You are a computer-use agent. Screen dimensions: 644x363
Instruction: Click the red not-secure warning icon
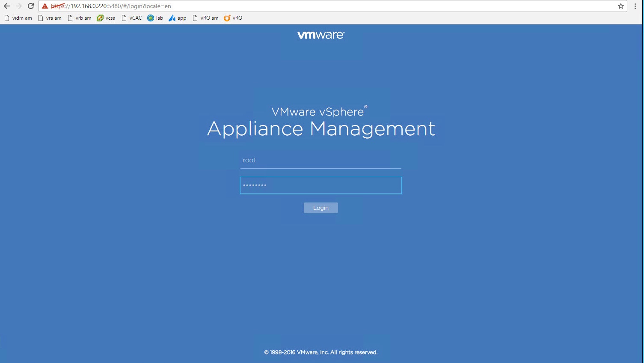45,6
